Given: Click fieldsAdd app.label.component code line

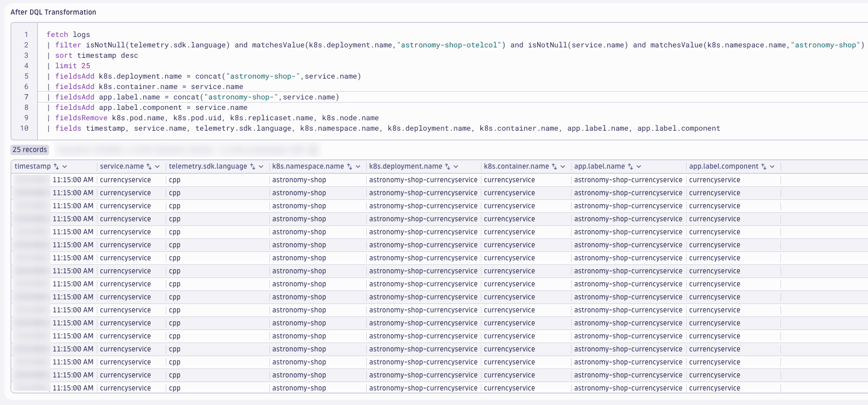Looking at the screenshot, I should [x=147, y=107].
